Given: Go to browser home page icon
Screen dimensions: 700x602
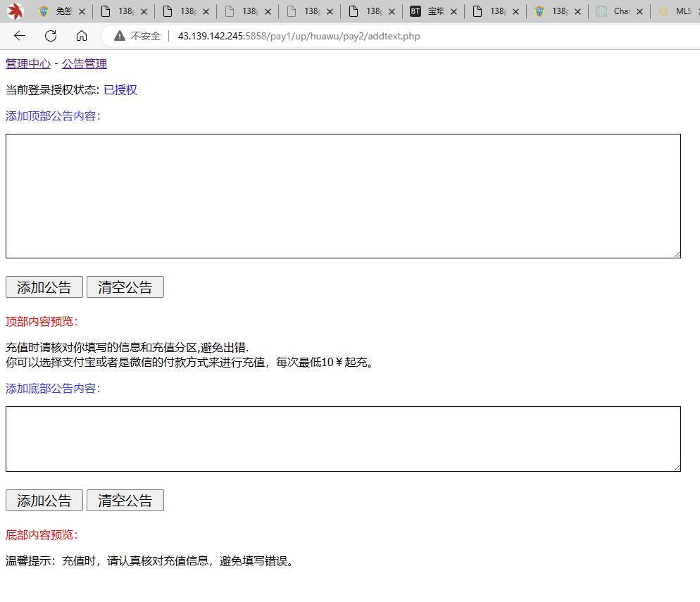Looking at the screenshot, I should coord(82,36).
